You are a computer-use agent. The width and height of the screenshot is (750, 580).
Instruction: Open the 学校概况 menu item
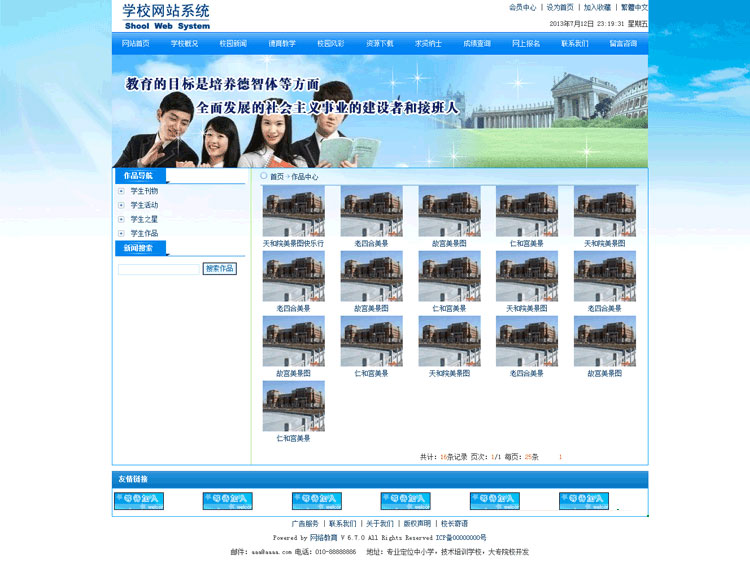click(x=184, y=44)
